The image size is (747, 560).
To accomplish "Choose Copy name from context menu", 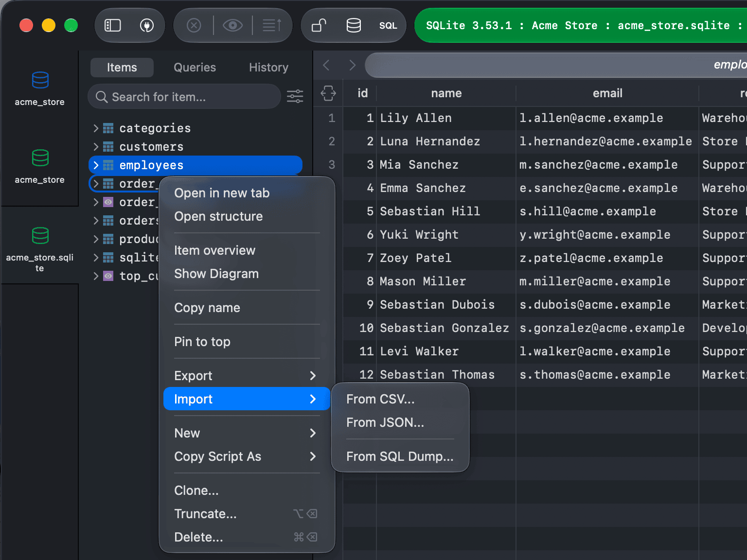I will pyautogui.click(x=247, y=308).
